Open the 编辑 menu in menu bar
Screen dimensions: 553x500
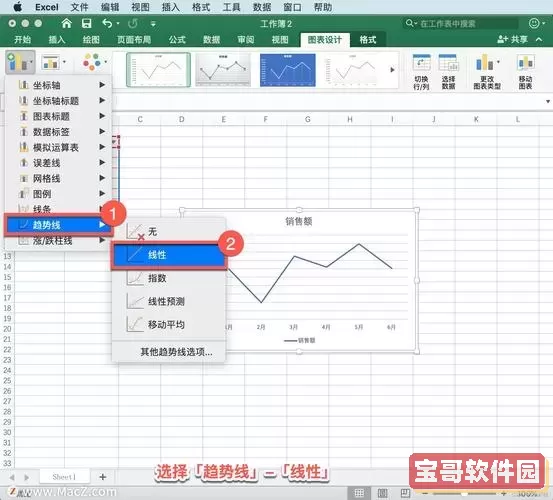(110, 7)
